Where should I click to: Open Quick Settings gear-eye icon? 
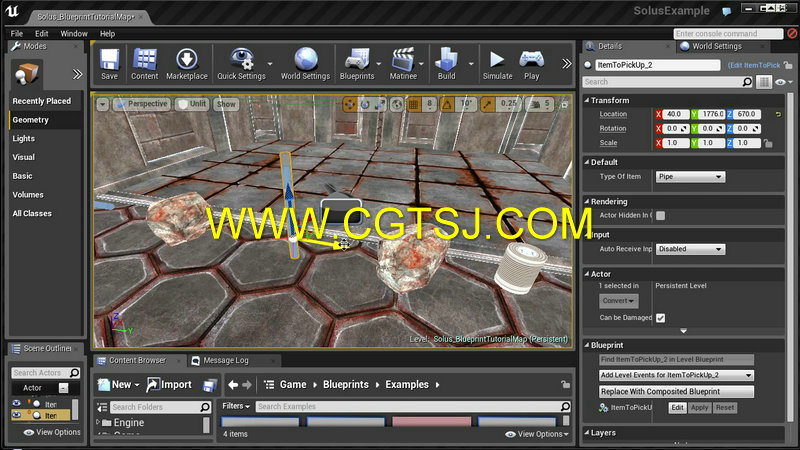tap(241, 64)
